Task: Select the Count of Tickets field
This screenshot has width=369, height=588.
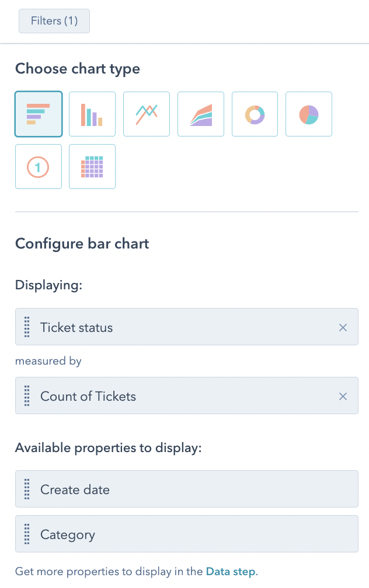Action: (175, 396)
